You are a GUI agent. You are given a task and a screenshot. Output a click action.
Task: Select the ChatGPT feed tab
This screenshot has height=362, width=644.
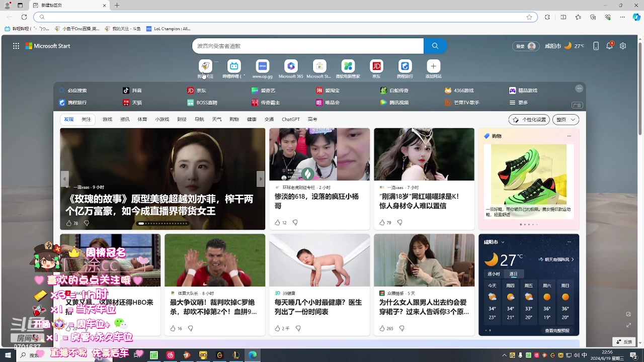[290, 119]
